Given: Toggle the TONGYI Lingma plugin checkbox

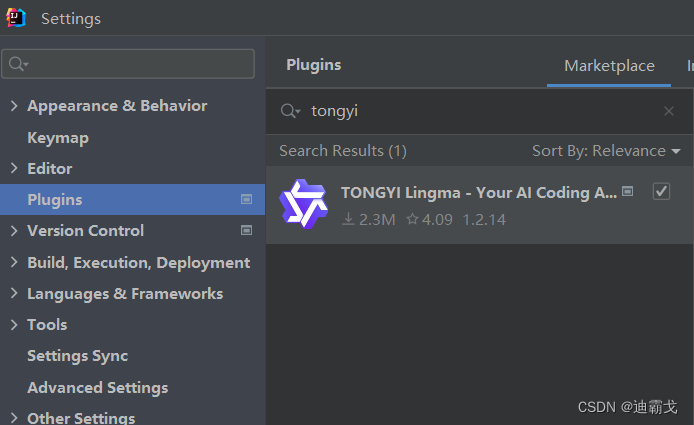Looking at the screenshot, I should tap(661, 192).
